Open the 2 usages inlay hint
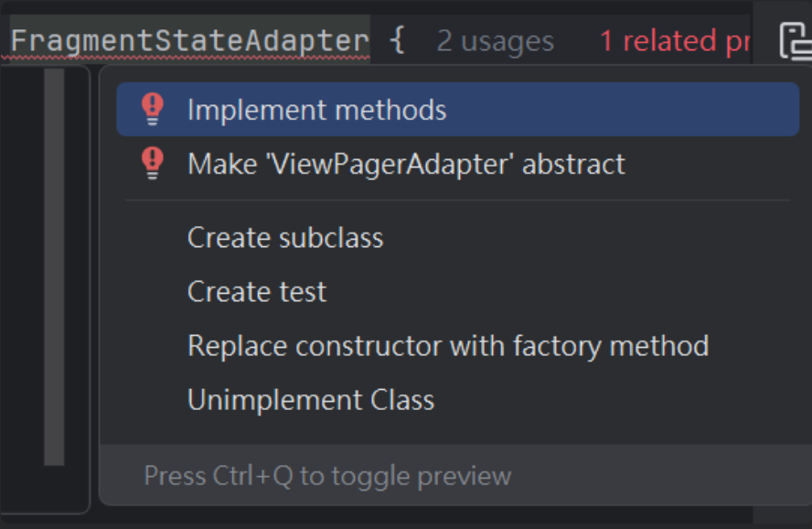 point(495,41)
